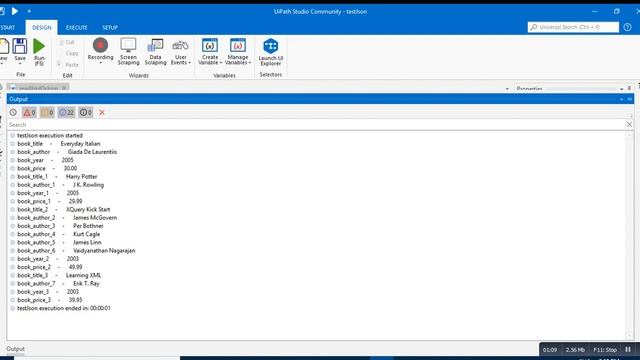
Task: Click the play icon in title bar
Action: click(15, 11)
